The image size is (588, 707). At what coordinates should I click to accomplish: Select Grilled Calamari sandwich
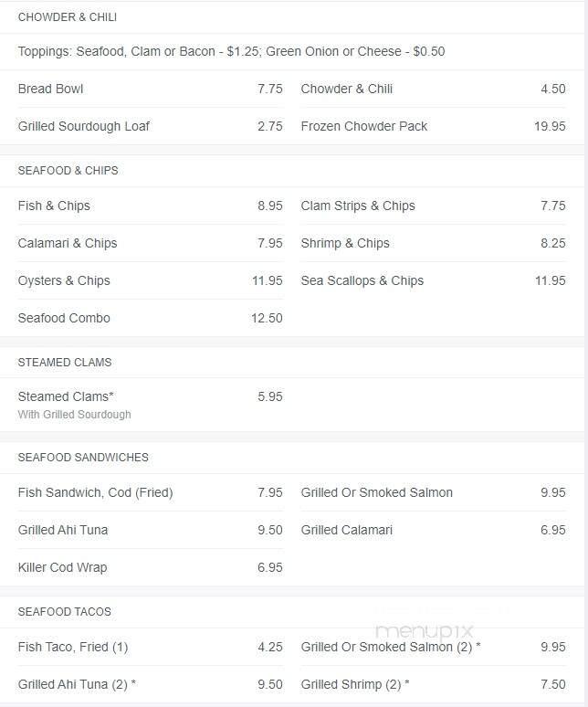click(433, 530)
